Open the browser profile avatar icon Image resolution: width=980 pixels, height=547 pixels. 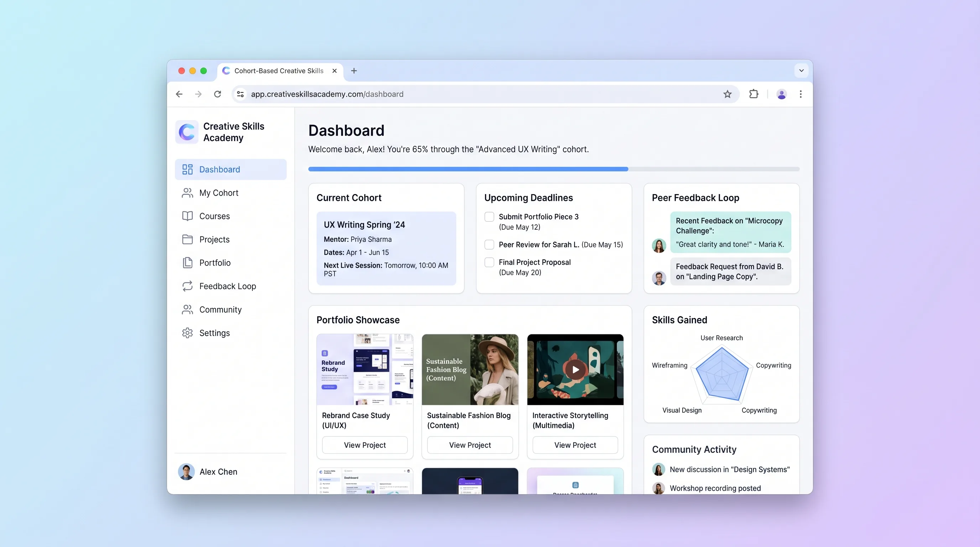[781, 94]
